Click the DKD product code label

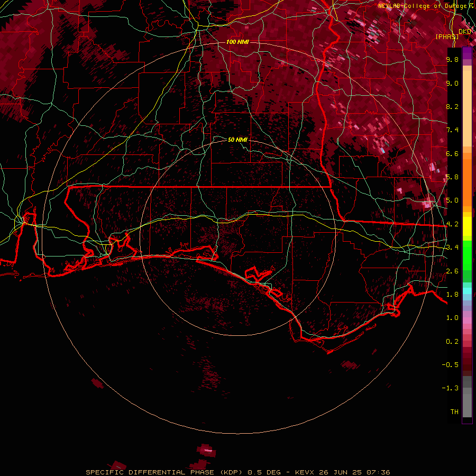point(465,32)
